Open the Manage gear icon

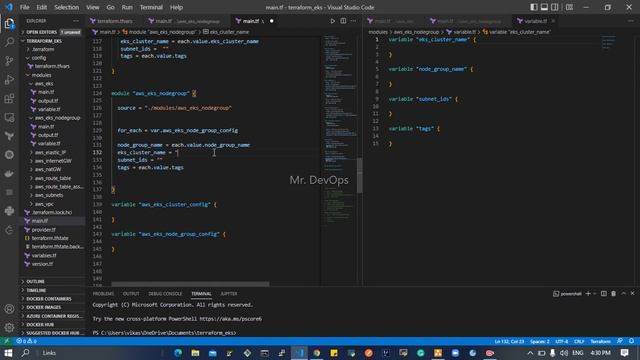(9, 327)
